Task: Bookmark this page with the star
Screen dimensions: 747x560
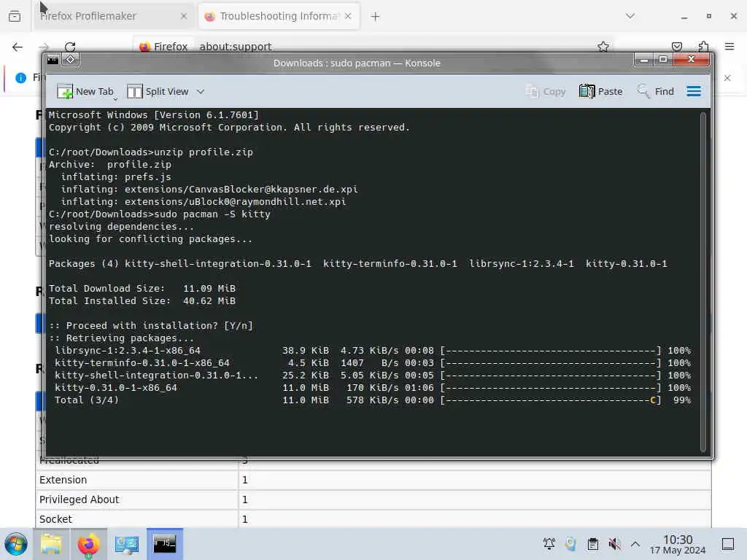Action: 603,47
